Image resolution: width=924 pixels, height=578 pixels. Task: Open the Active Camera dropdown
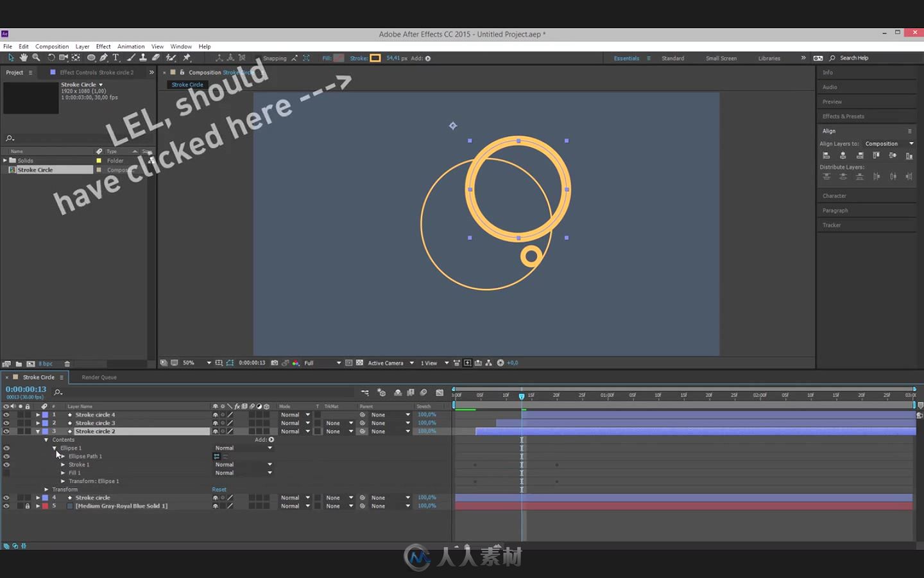(x=391, y=363)
